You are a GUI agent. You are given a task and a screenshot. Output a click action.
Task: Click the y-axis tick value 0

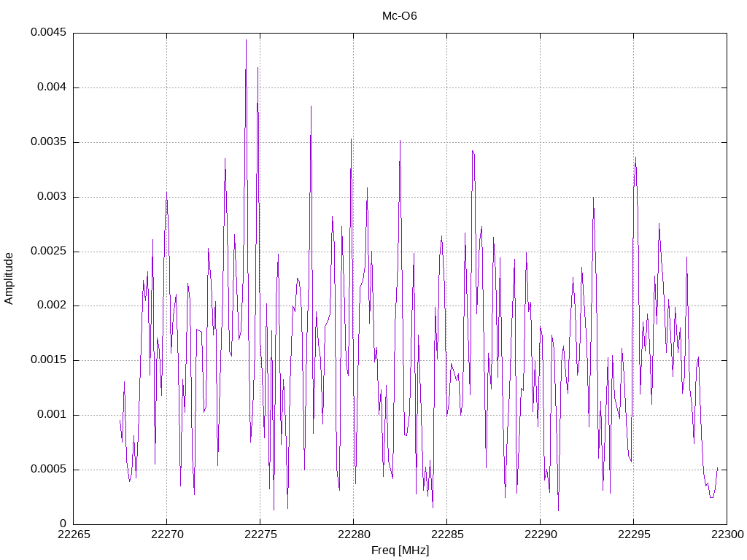63,524
